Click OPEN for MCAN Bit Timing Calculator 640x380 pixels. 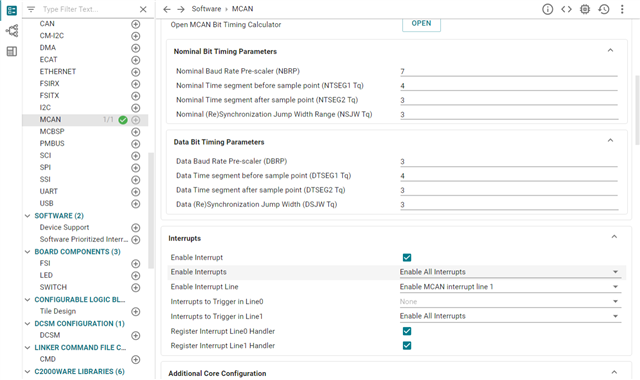(x=421, y=24)
